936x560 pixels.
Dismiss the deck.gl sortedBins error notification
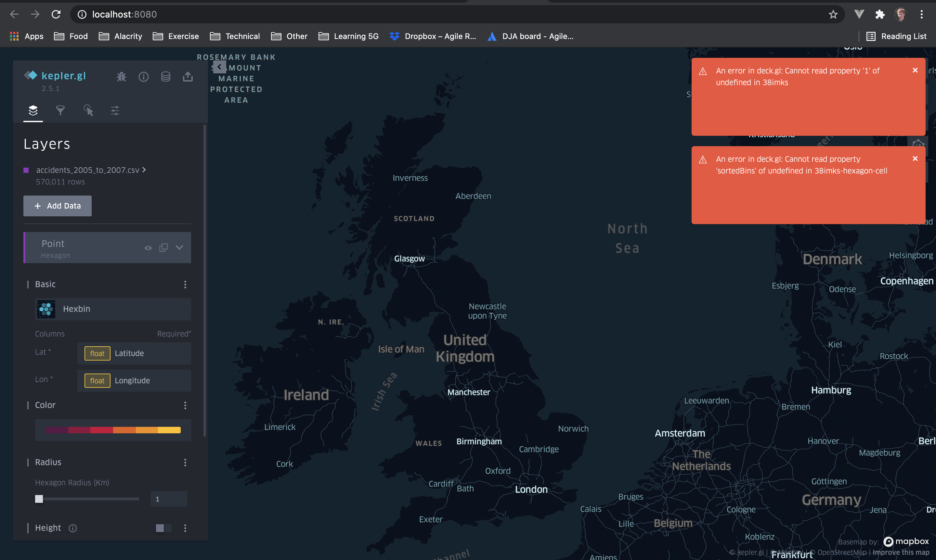click(915, 159)
